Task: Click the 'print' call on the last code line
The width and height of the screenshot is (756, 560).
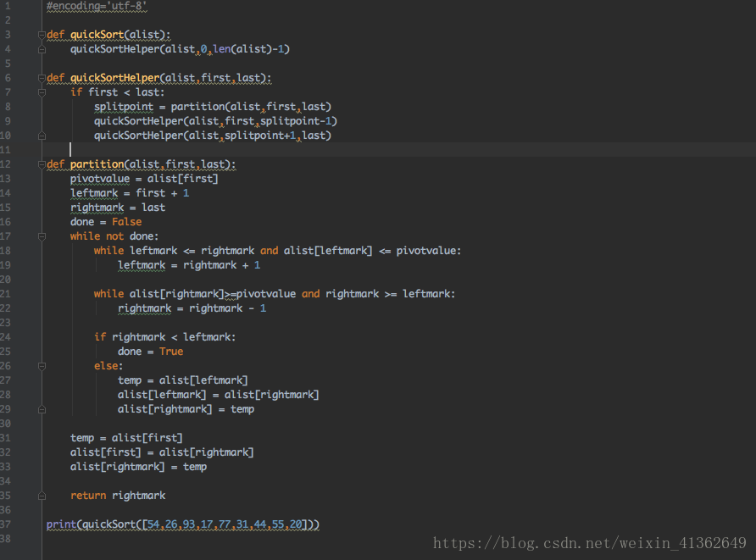Action: [x=61, y=524]
